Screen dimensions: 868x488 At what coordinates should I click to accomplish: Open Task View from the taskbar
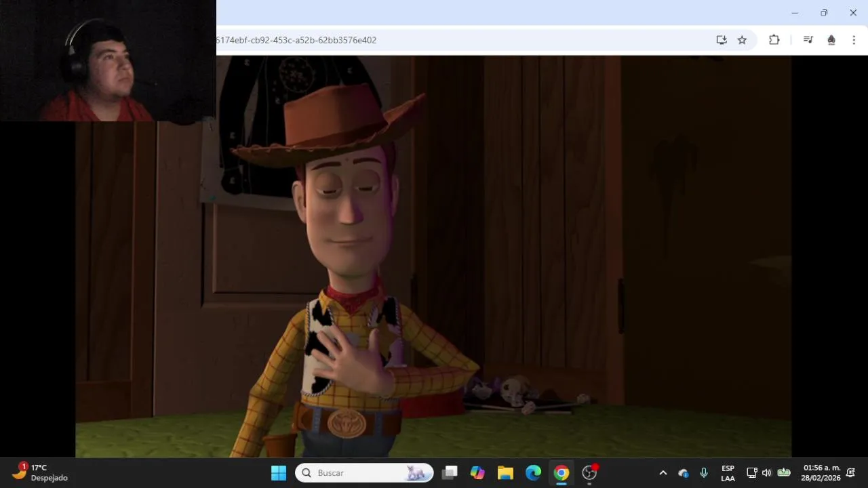[450, 472]
